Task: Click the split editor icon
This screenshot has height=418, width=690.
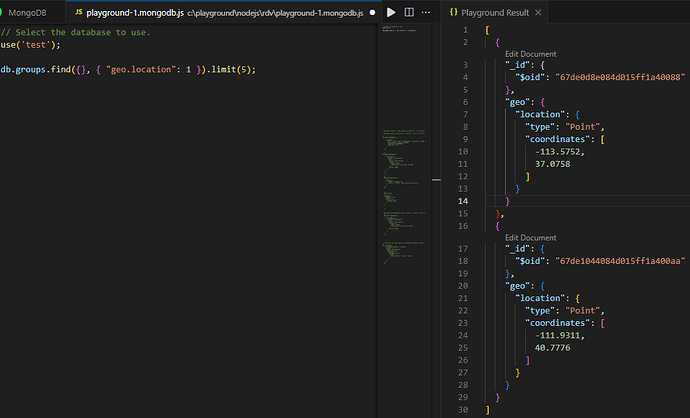Action: pos(408,12)
